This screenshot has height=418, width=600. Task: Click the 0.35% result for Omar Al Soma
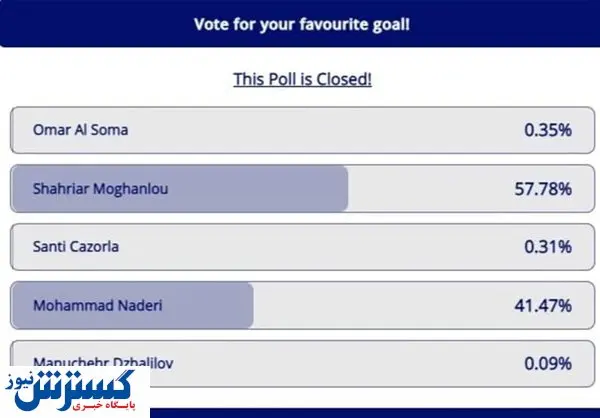(x=548, y=130)
